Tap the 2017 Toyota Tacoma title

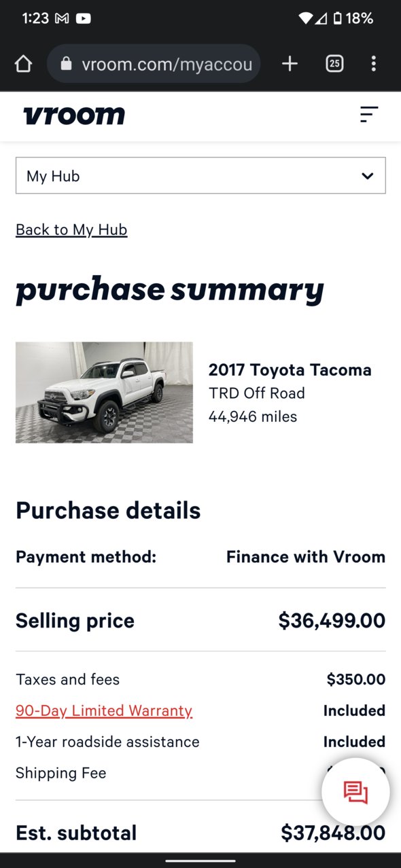pyautogui.click(x=290, y=370)
